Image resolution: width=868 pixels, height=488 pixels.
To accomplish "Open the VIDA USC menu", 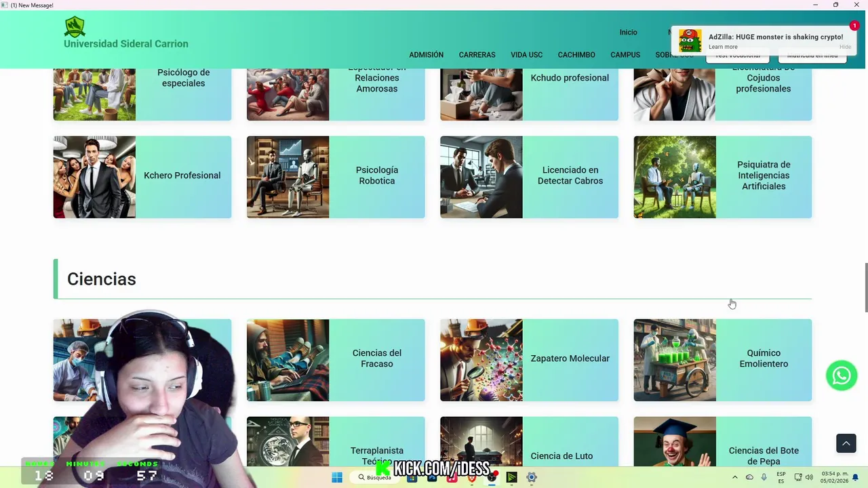I will click(526, 55).
